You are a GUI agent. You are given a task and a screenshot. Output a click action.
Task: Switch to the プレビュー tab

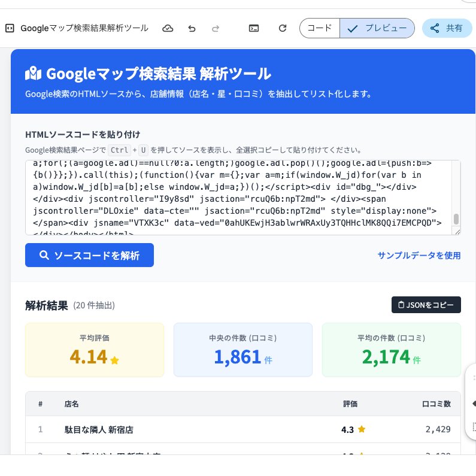377,28
